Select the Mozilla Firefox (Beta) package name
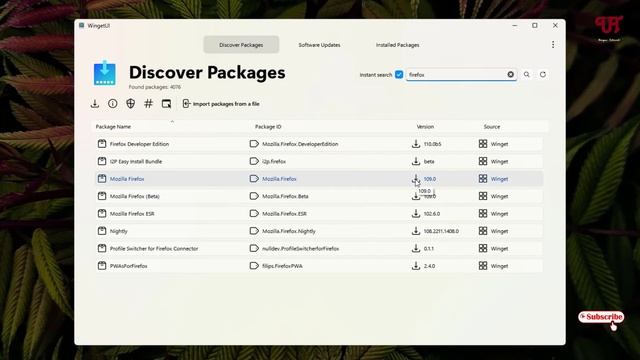 point(135,196)
